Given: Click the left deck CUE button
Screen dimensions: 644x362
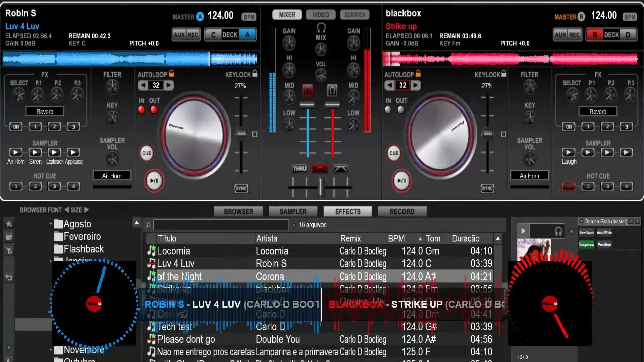Looking at the screenshot, I should coord(146,153).
